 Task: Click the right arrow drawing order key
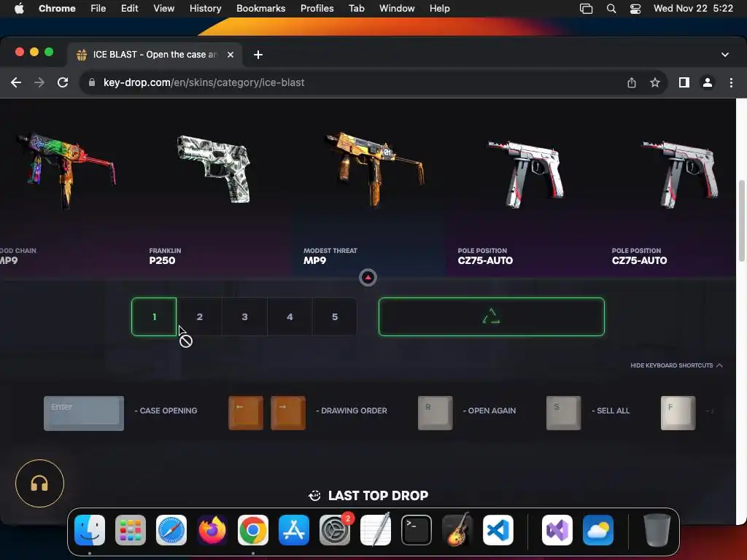coord(288,413)
